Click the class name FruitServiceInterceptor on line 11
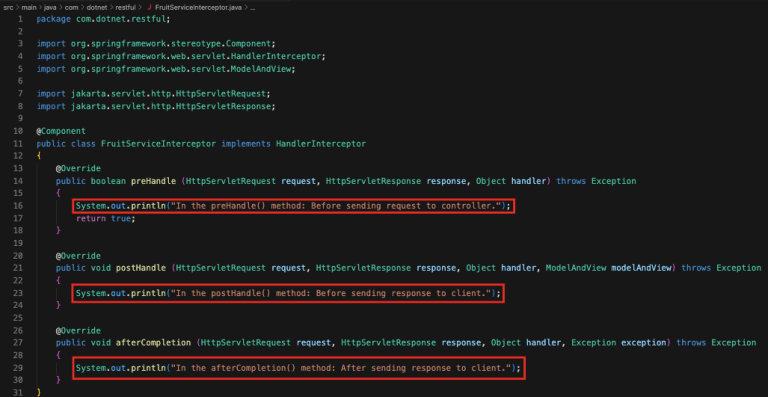 click(x=159, y=144)
